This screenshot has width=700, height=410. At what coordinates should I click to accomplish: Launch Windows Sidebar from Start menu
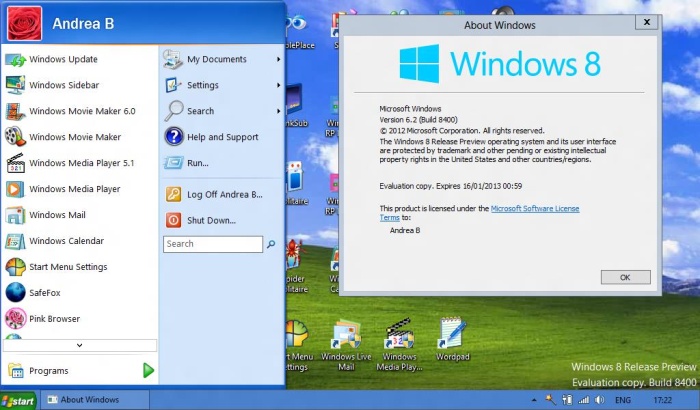(x=79, y=85)
